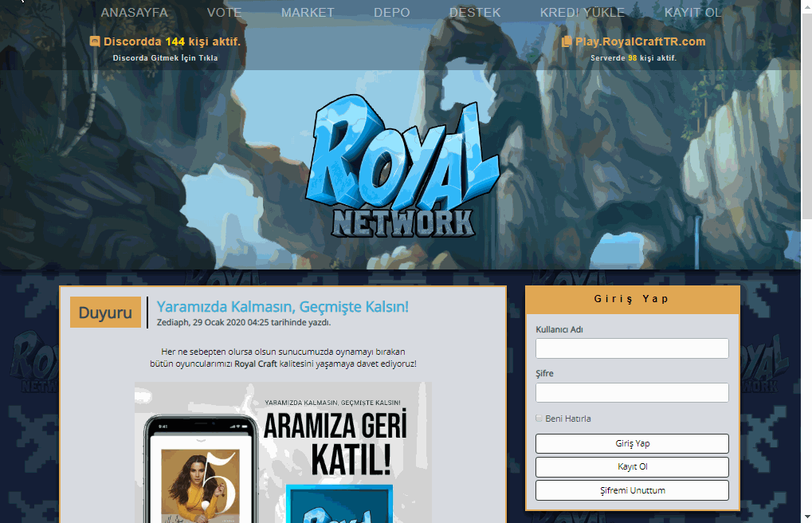Select KREDİ YÜKLE in the navigation
The image size is (812, 523).
pos(582,13)
